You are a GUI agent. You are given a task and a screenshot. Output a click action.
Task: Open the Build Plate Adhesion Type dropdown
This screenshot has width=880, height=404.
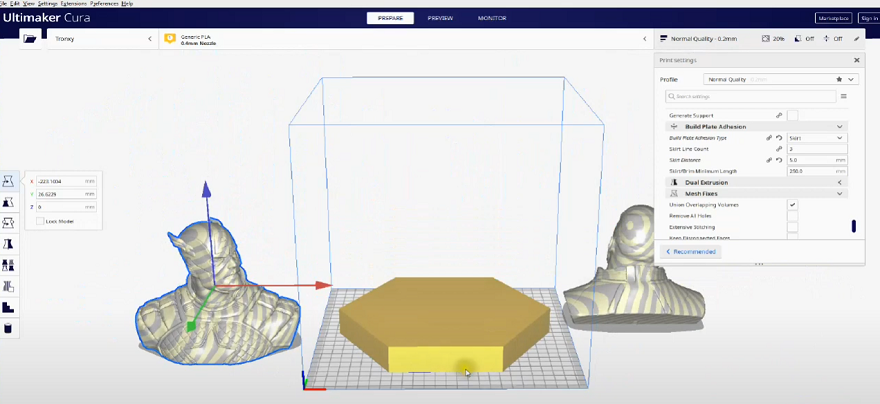pos(816,138)
